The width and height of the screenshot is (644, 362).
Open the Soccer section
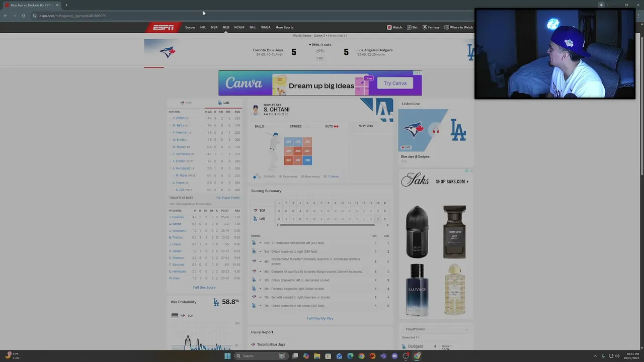[190, 27]
